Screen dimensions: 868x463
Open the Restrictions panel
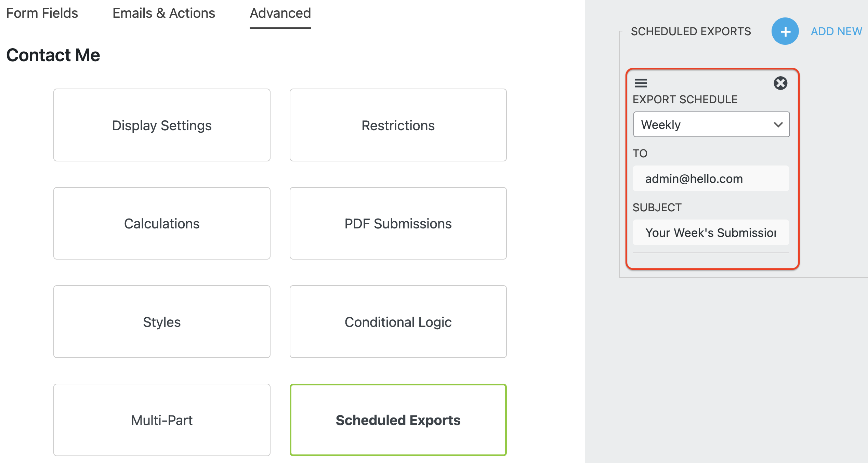(x=398, y=125)
